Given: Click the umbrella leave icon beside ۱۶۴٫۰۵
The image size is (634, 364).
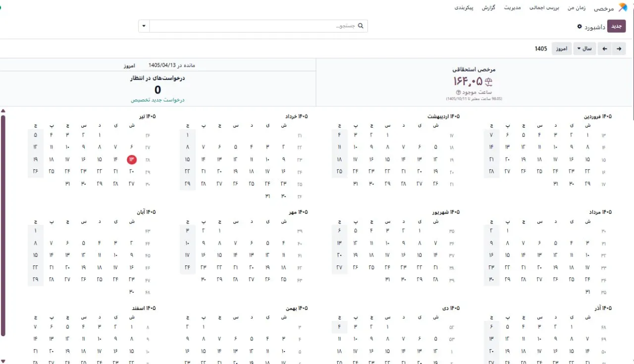Looking at the screenshot, I should [x=489, y=82].
